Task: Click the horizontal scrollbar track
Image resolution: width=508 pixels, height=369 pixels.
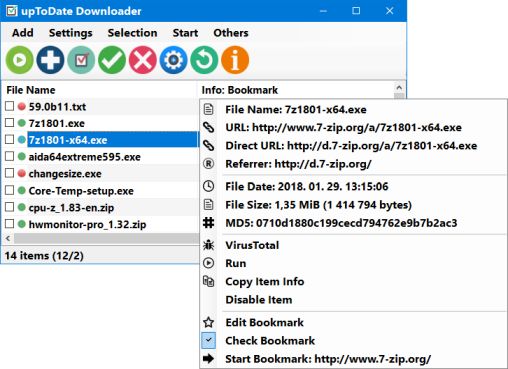Action: point(107,238)
